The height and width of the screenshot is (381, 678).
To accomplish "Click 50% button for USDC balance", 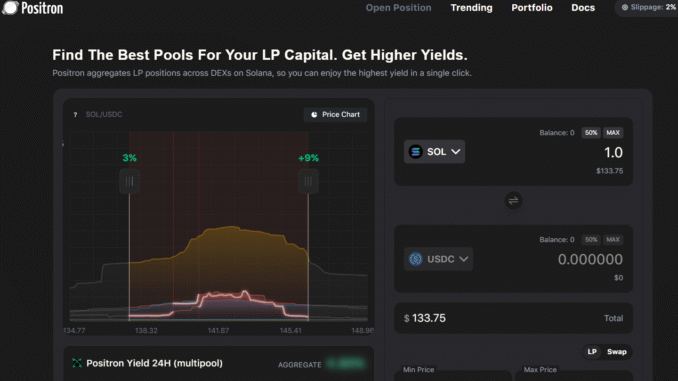I will pyautogui.click(x=591, y=240).
